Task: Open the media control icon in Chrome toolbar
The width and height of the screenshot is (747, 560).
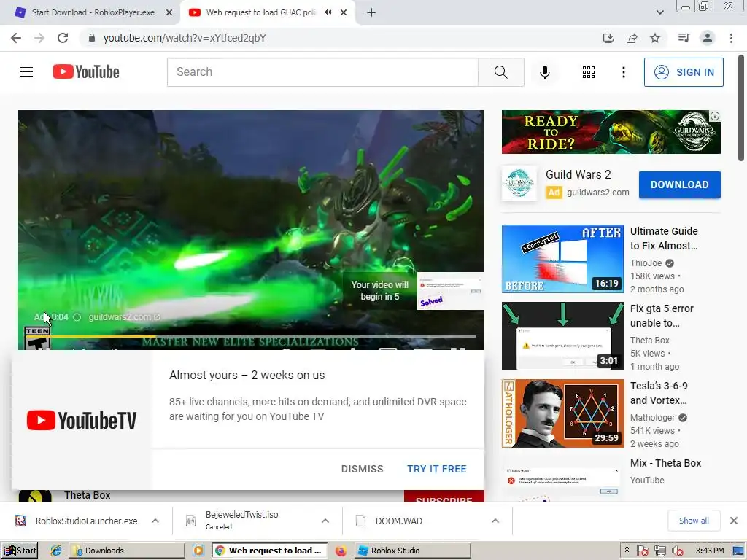Action: [x=684, y=38]
